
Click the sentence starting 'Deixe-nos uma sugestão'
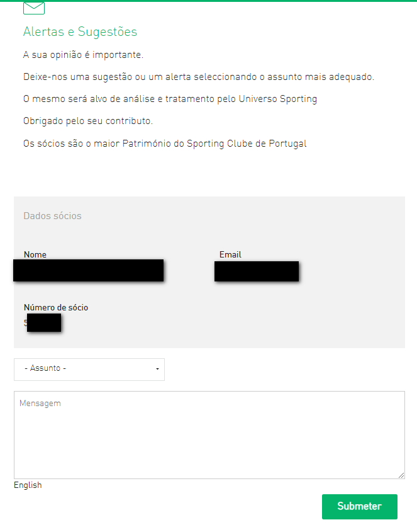pos(199,77)
